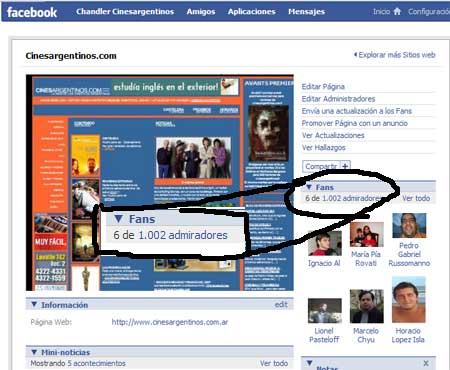Open the Aplicaciones menu
The image size is (450, 370).
252,12
